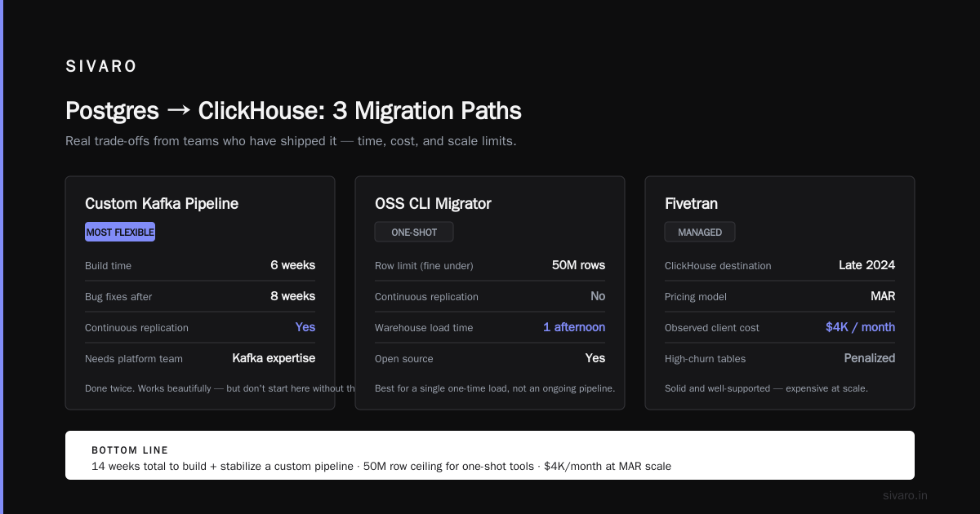Click the 'Needs platform team' label
Image resolution: width=980 pixels, height=514 pixels.
point(134,359)
